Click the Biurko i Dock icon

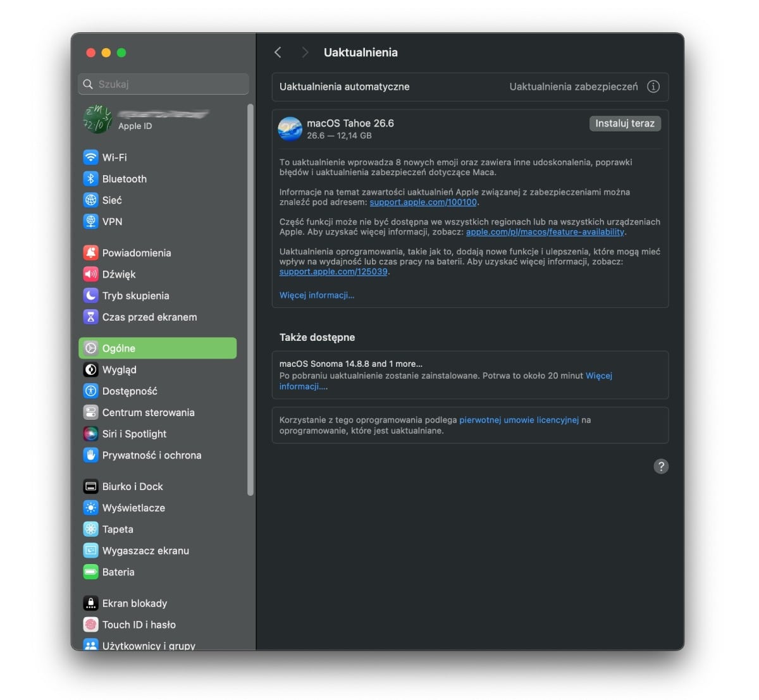point(90,486)
